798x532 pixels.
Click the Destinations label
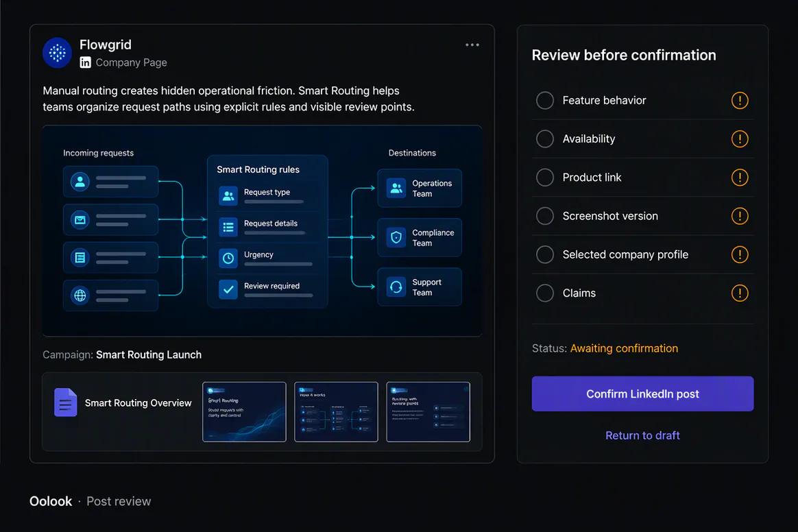[x=412, y=153]
